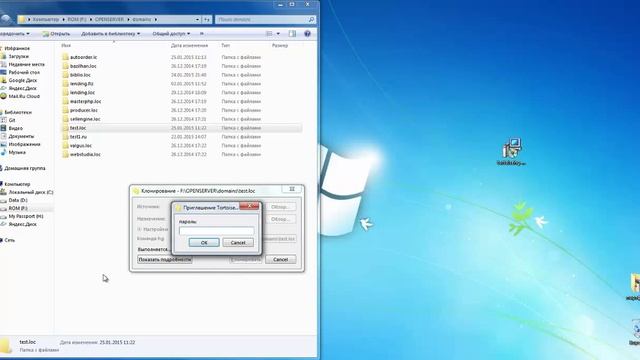Screen dimensions: 640x360
Task: Focus the password input field
Action: (x=216, y=231)
